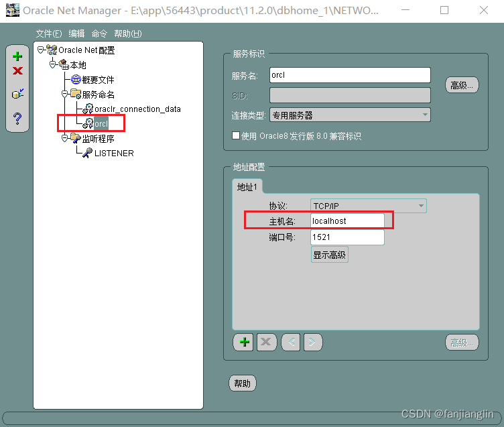
Task: Click the previous address left arrow button
Action: [291, 342]
